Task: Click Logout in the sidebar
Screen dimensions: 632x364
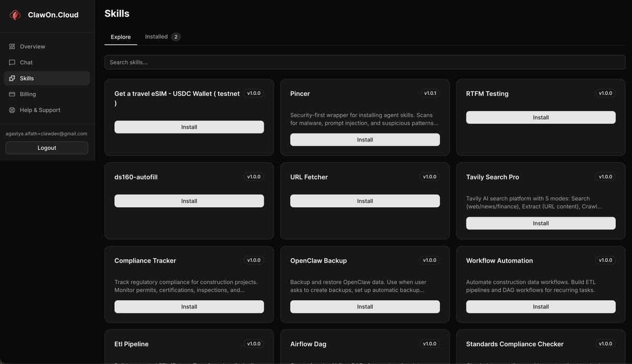Action: click(x=46, y=147)
